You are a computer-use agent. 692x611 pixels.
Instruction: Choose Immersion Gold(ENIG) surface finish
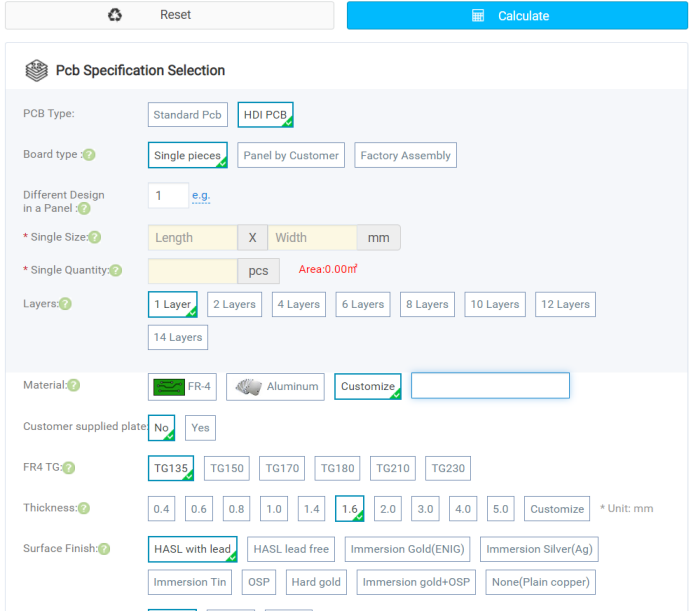pyautogui.click(x=408, y=549)
